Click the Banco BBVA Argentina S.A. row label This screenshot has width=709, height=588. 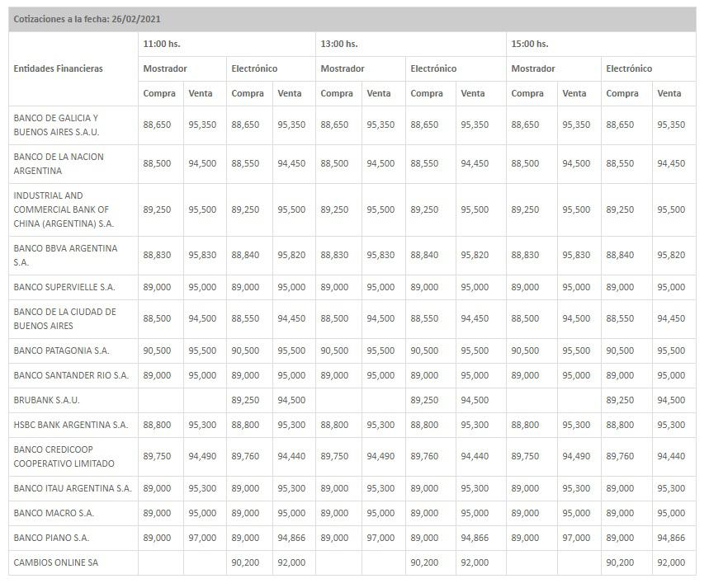tap(65, 255)
